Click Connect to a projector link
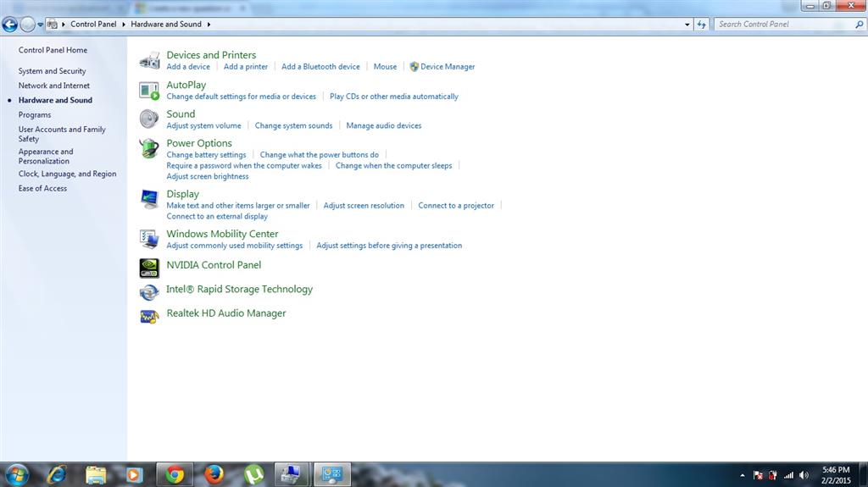This screenshot has height=487, width=868. 456,205
